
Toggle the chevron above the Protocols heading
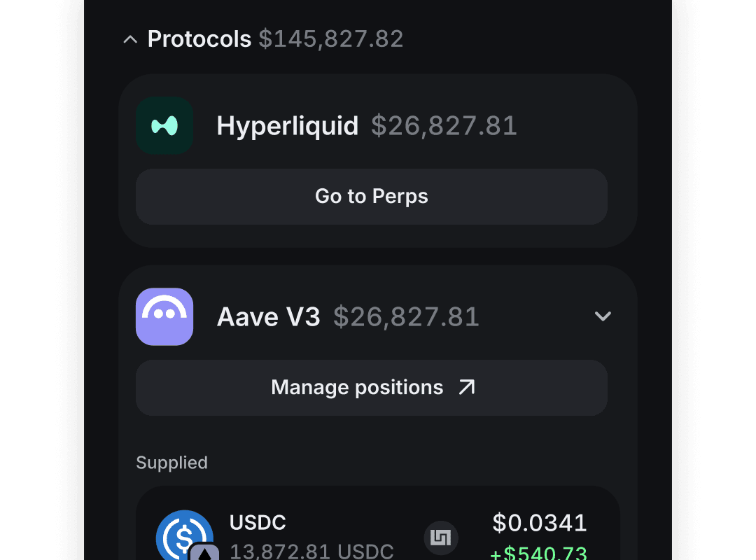point(130,39)
